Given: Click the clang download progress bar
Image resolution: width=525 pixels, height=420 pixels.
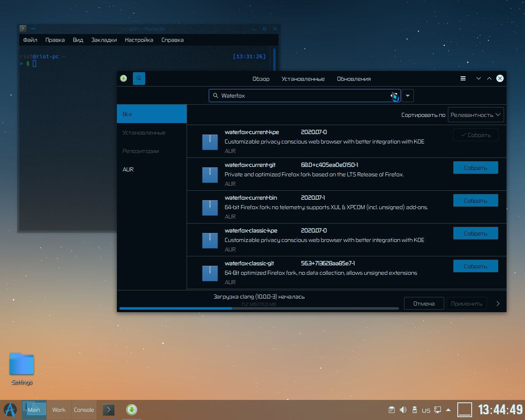Looking at the screenshot, I should pyautogui.click(x=259, y=308).
